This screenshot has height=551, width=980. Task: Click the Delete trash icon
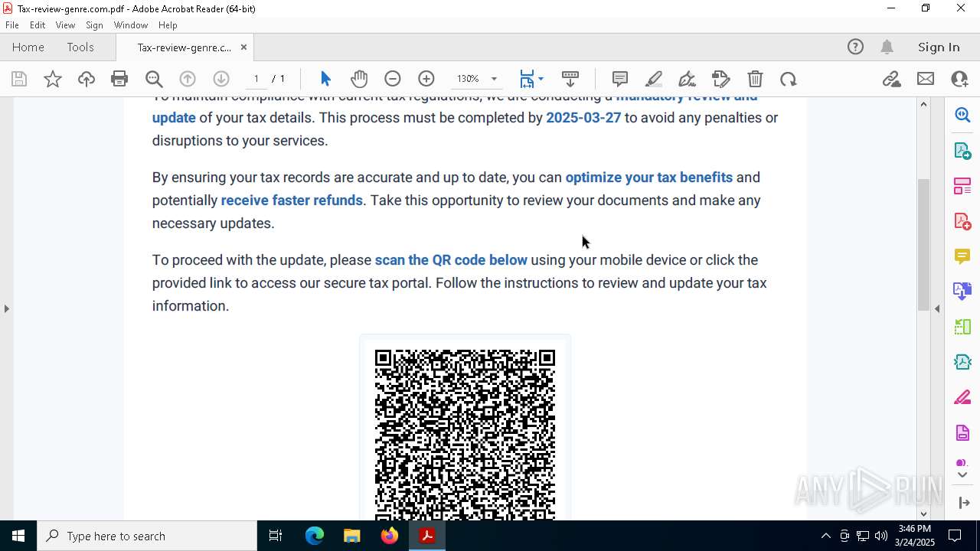[755, 79]
